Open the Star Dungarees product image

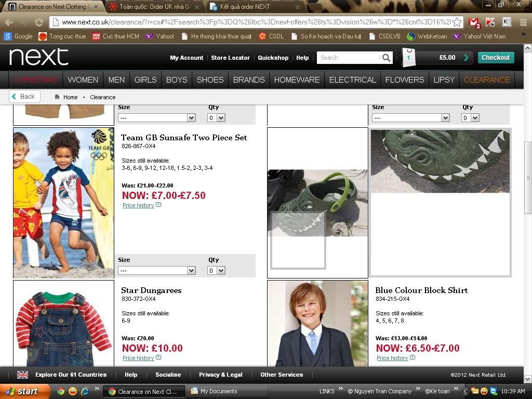pos(63,324)
